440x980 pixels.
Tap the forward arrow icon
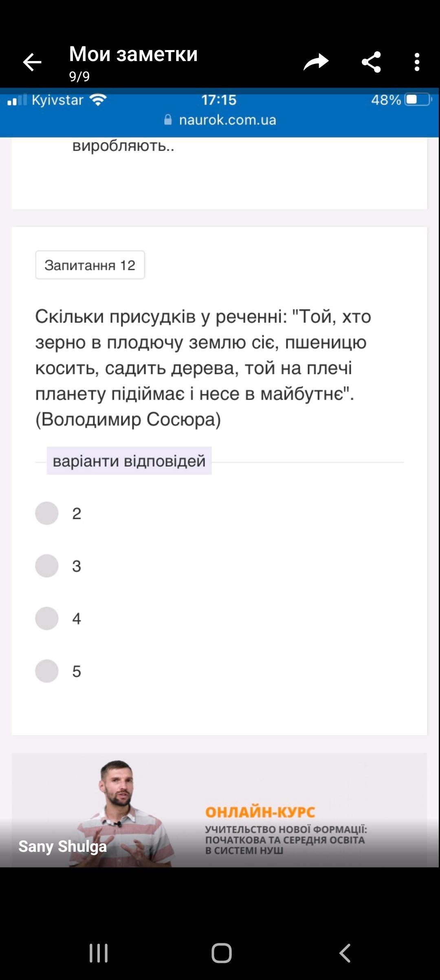coord(316,62)
